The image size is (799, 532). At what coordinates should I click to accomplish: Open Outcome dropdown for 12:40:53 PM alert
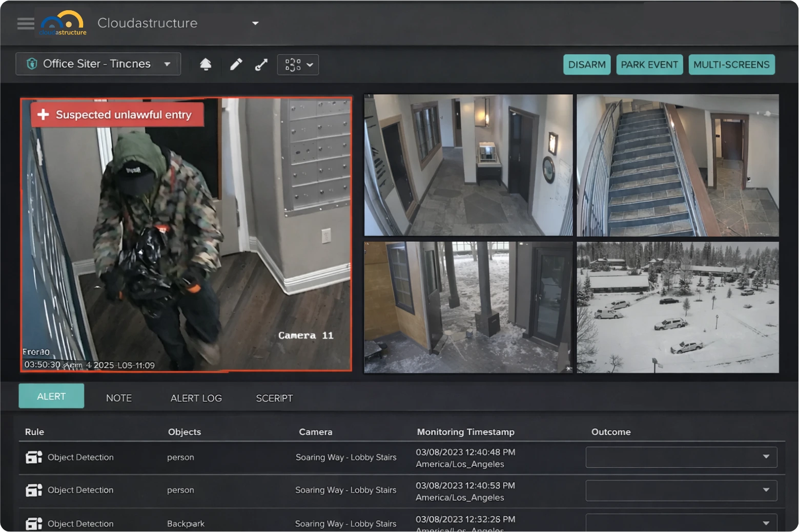tap(681, 491)
